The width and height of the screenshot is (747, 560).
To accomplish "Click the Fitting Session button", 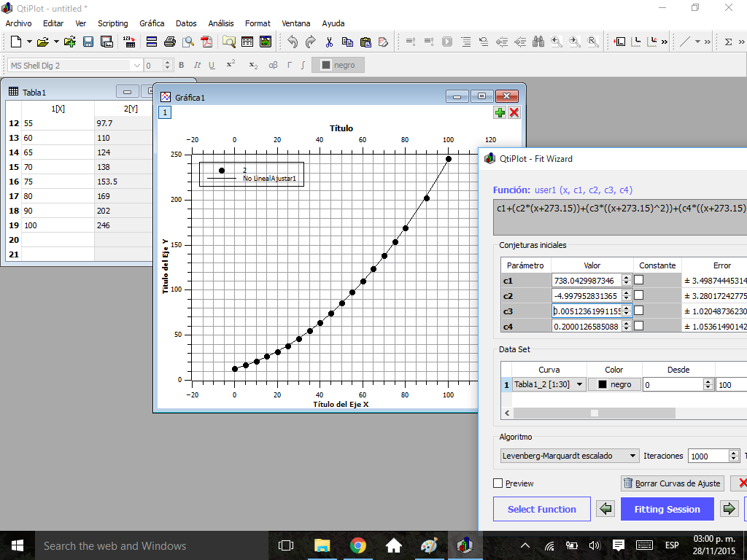I will point(667,509).
